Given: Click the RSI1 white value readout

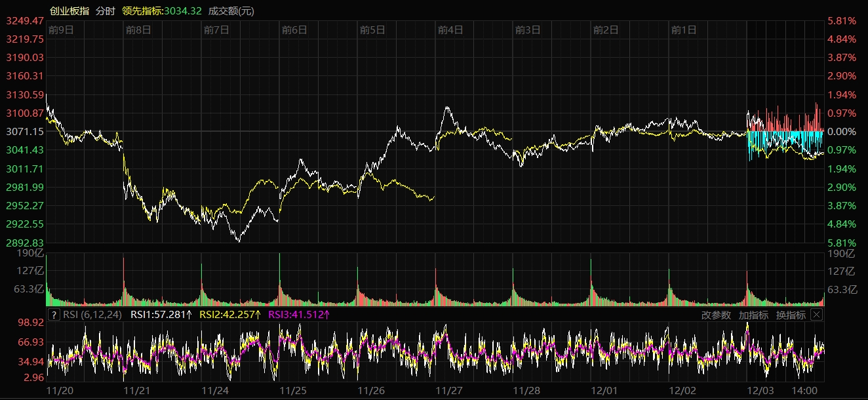Looking at the screenshot, I should click(x=161, y=315).
